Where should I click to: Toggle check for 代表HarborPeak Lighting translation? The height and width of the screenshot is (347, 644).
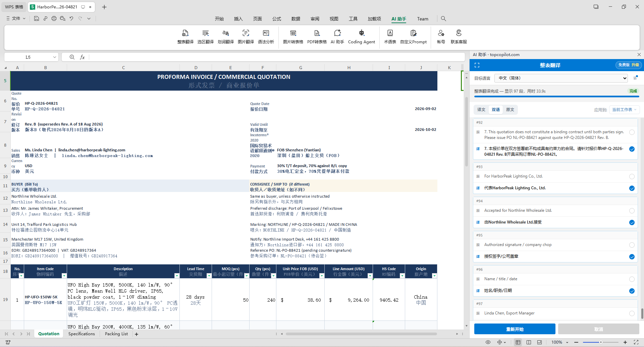632,188
